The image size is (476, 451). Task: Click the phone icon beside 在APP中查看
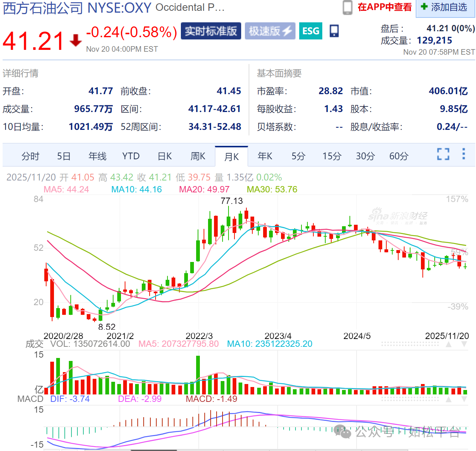347,7
